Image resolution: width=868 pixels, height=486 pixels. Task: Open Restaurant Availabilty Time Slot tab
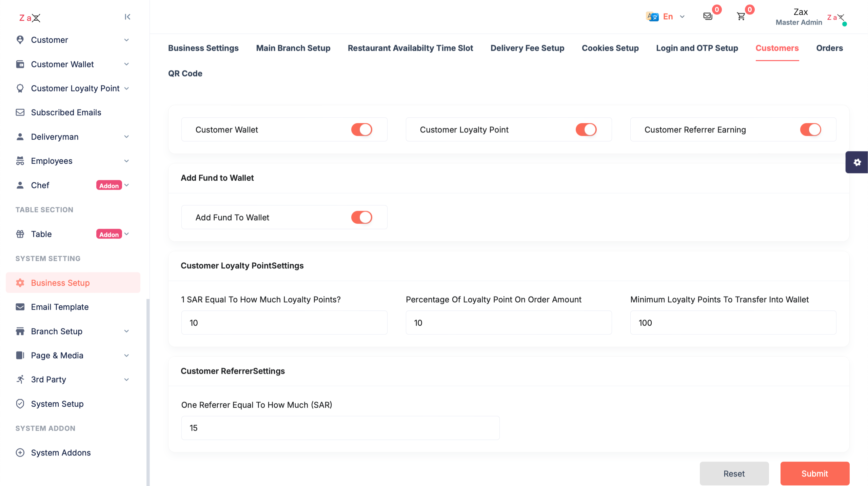tap(410, 48)
